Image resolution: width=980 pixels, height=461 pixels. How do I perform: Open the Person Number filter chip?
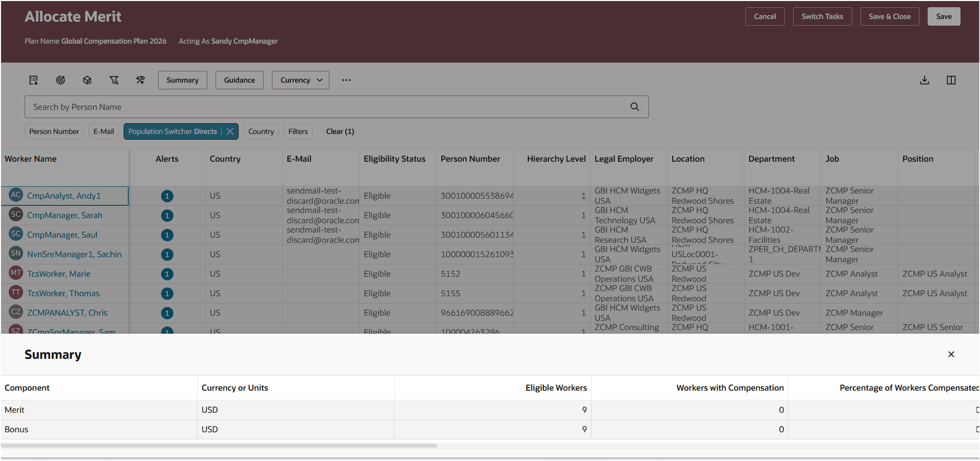pyautogui.click(x=54, y=131)
